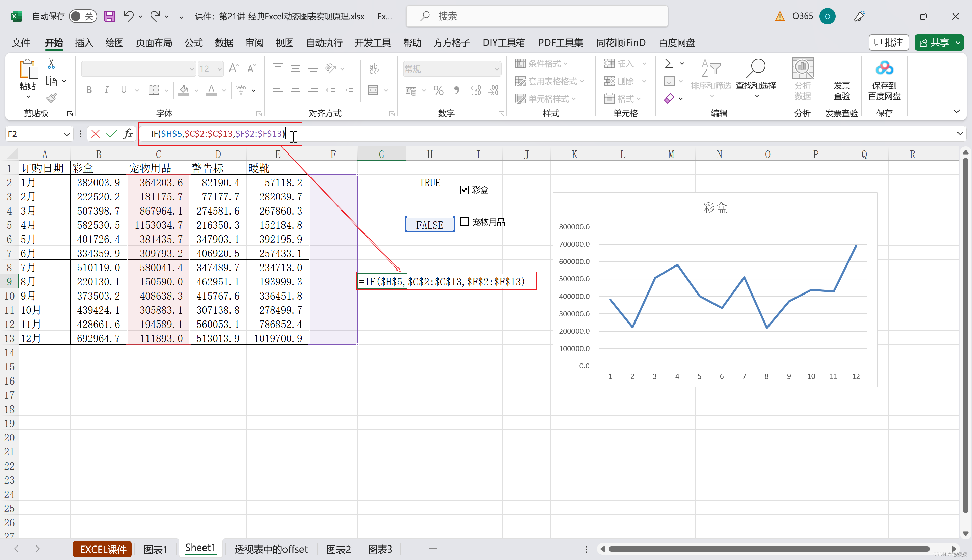Click the font color A swatch
The image size is (972, 560).
point(211,91)
